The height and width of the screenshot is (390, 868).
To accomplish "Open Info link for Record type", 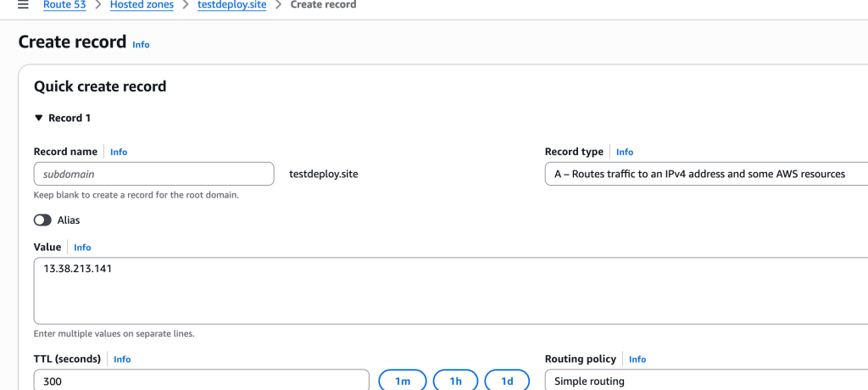I will tap(625, 152).
